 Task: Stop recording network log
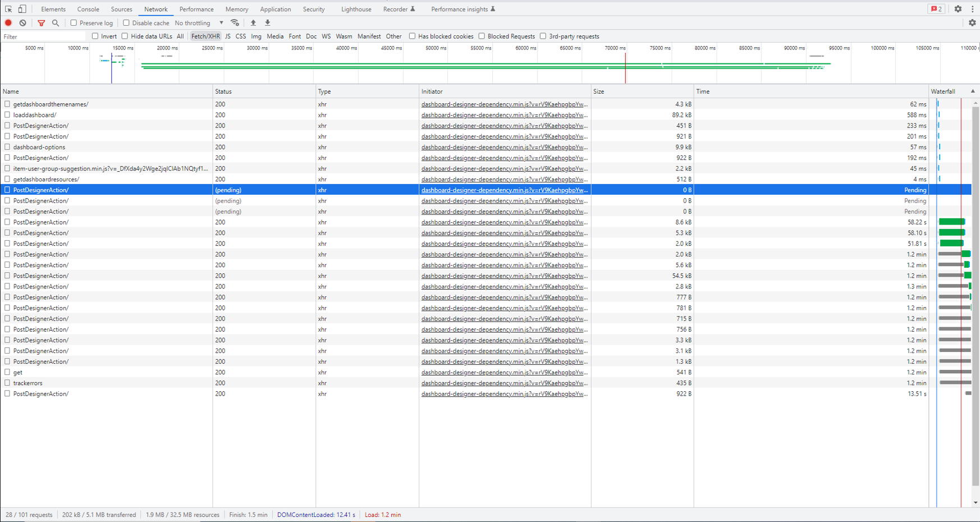pos(8,22)
